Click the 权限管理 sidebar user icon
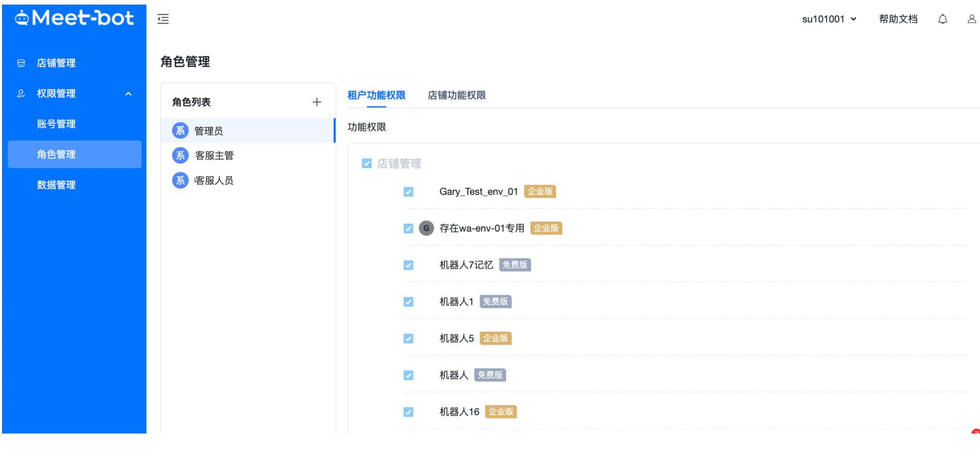Image resolution: width=980 pixels, height=460 pixels. pyautogui.click(x=21, y=94)
